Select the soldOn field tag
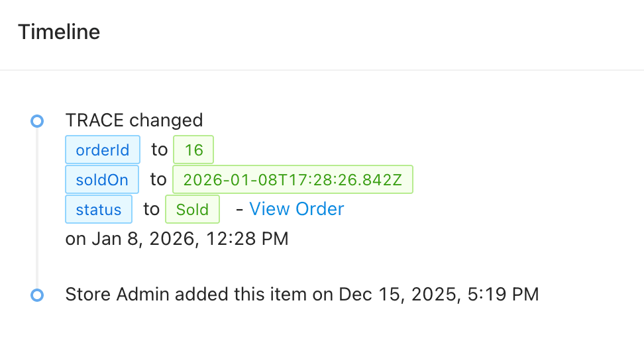The image size is (644, 364). (102, 179)
